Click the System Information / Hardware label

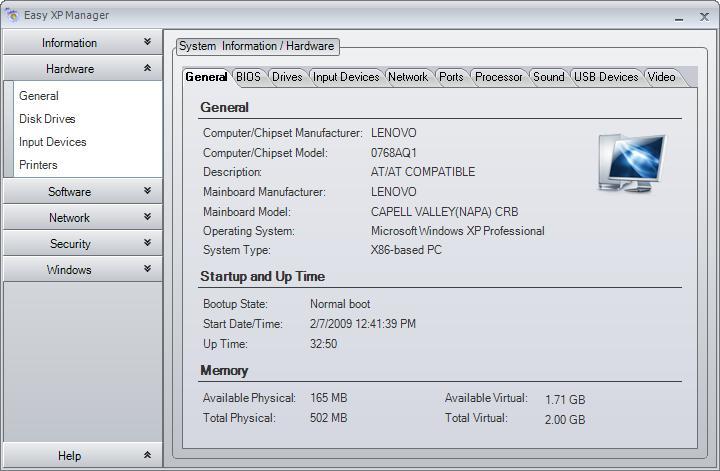pyautogui.click(x=257, y=46)
